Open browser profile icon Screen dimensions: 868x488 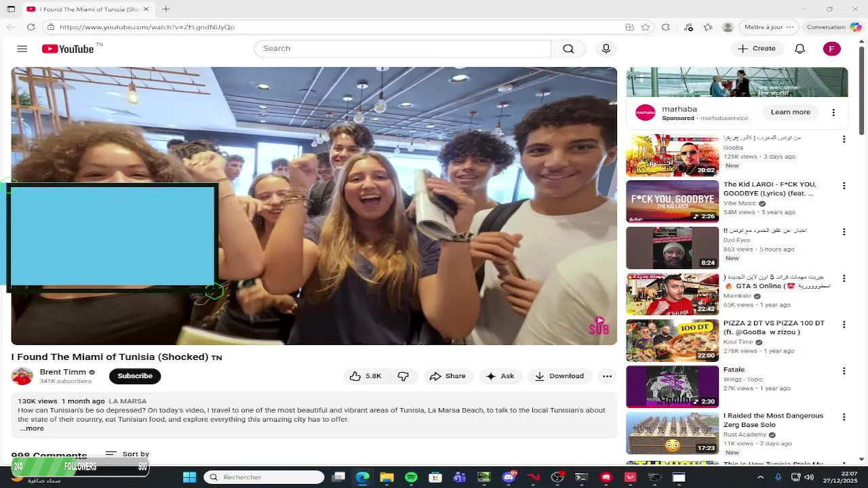pos(728,27)
